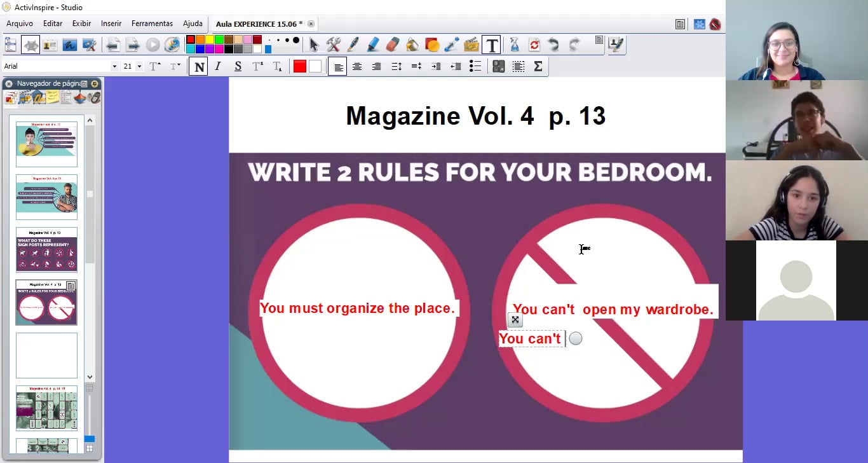Click the text 'You must organize the place.'

(x=357, y=308)
